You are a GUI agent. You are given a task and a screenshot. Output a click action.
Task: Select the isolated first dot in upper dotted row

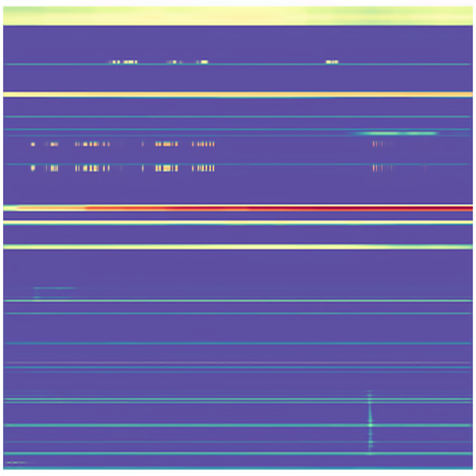click(x=33, y=144)
